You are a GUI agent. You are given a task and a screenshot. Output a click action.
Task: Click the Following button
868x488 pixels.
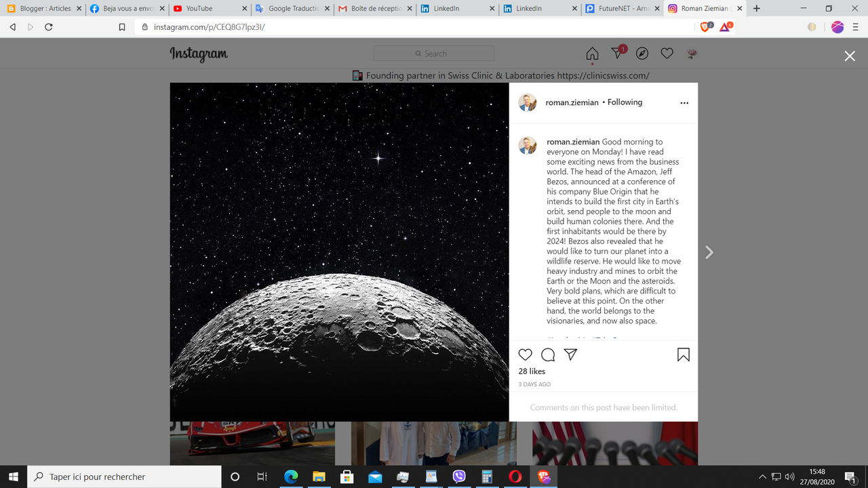pyautogui.click(x=625, y=102)
